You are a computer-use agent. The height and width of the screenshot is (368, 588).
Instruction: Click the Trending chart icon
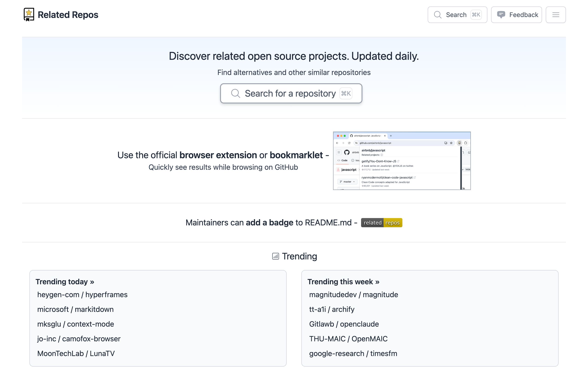(276, 256)
